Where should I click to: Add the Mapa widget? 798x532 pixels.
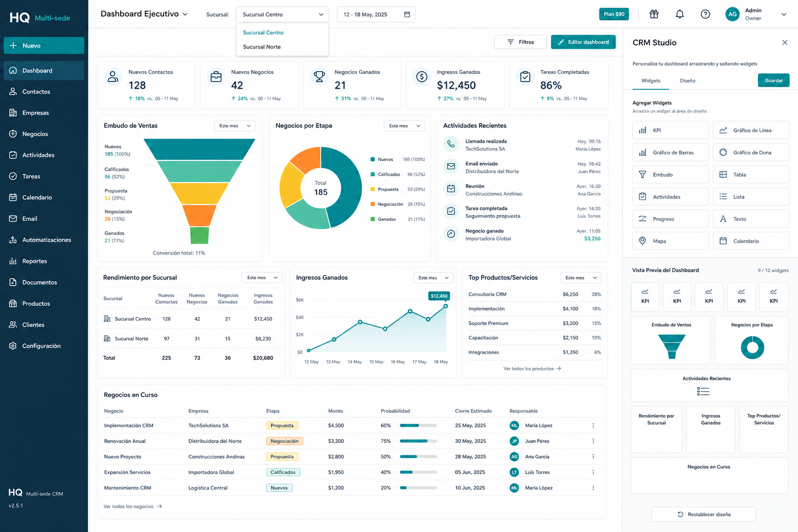click(x=670, y=241)
